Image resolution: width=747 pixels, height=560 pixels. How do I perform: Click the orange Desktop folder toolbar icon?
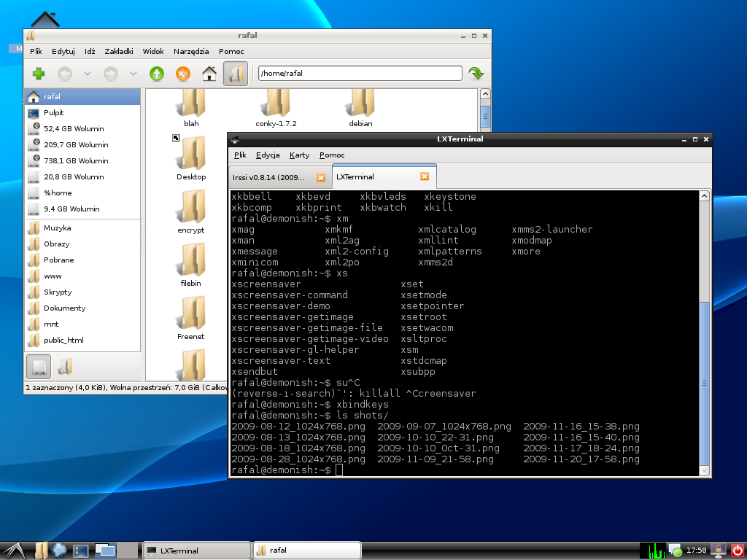[183, 74]
